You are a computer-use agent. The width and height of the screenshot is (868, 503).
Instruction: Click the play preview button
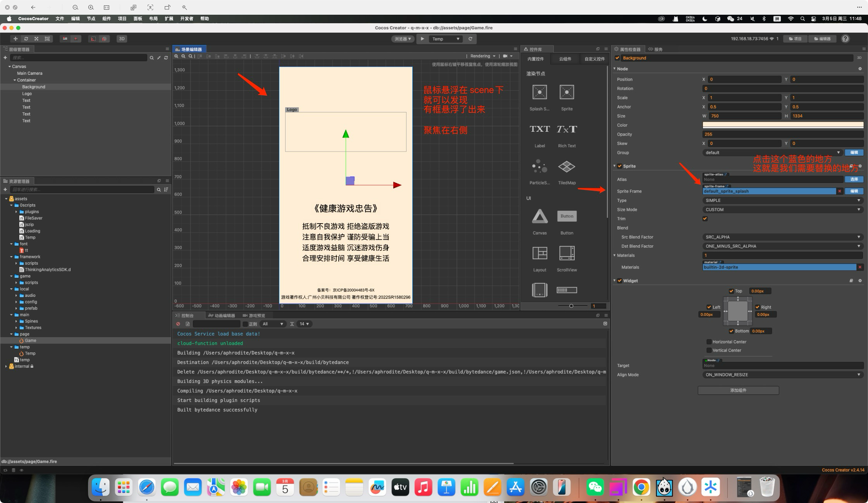point(422,39)
